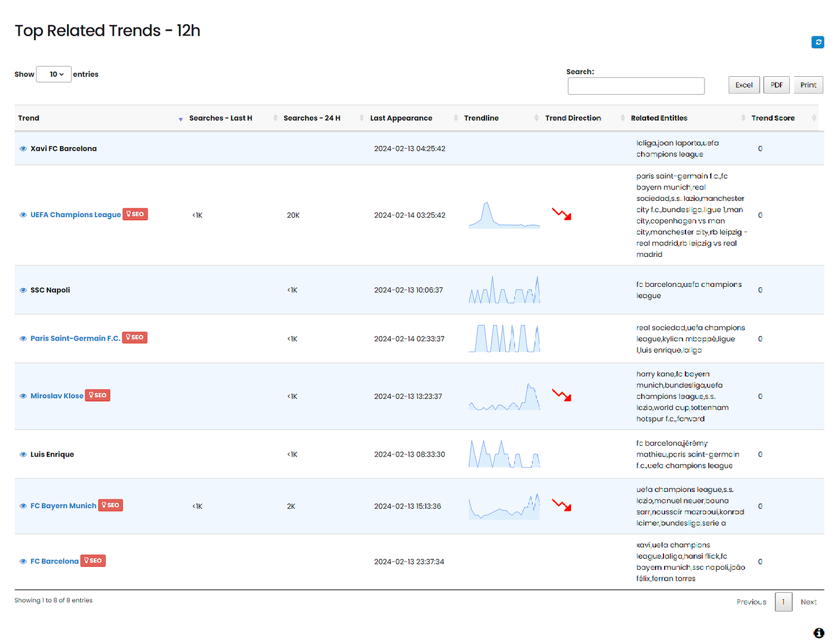Click Luis Enrique trendline chart
The image size is (840, 642).
(x=504, y=454)
